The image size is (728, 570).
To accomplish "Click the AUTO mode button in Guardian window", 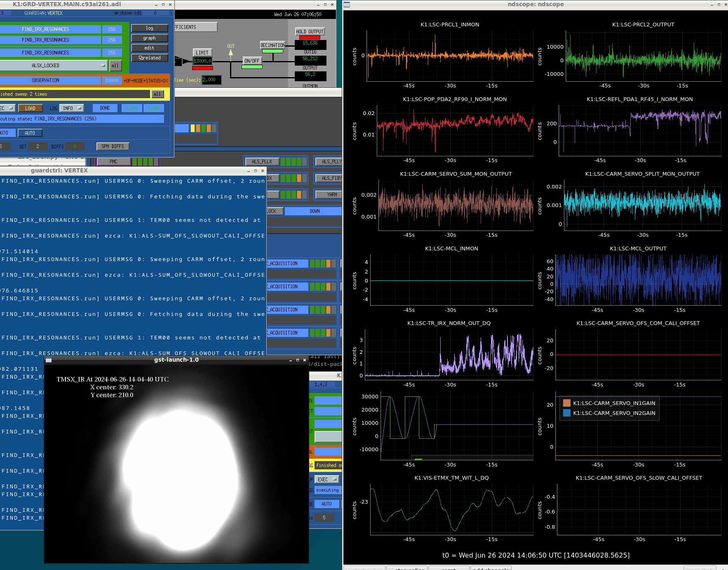I will tap(30, 133).
